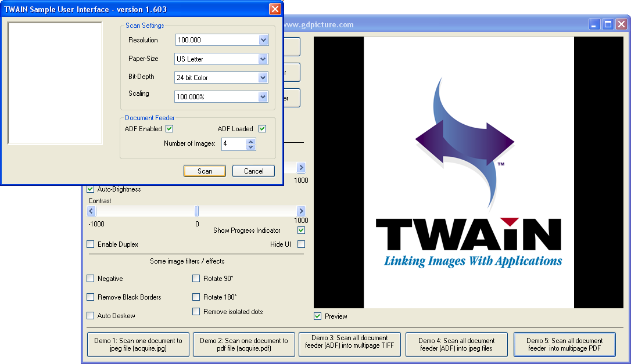Screen dimensions: 631x364
Task: Click the 'Document Feeder' group label
Action: 150,118
